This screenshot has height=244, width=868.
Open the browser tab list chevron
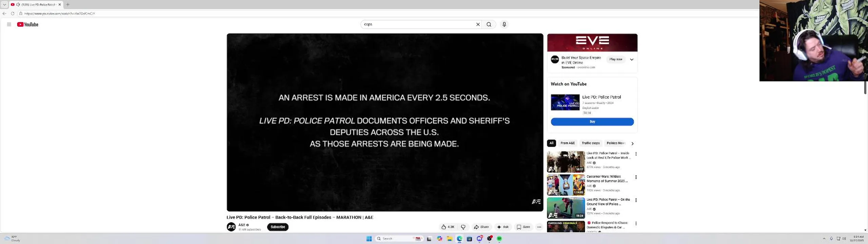click(4, 4)
